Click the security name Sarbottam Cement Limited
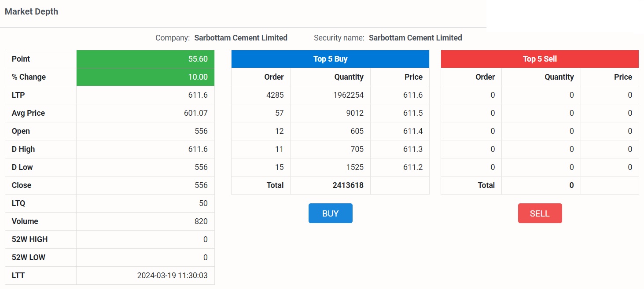 [416, 38]
